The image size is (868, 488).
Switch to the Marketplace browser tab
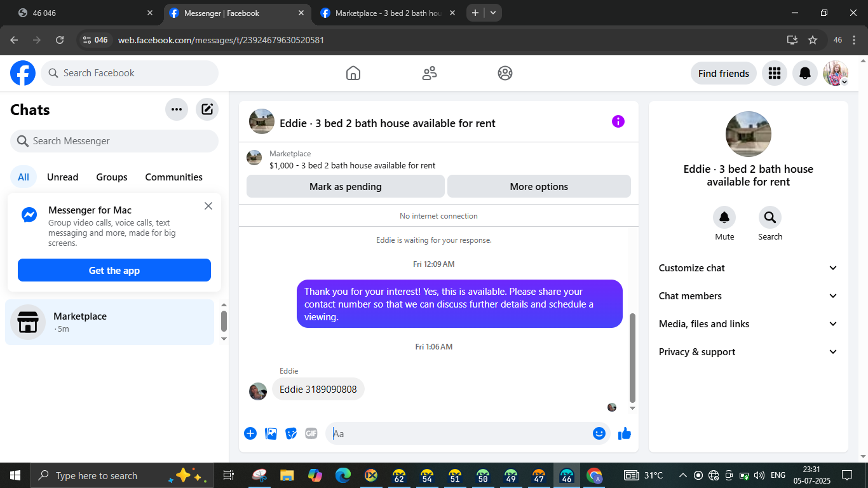(387, 13)
